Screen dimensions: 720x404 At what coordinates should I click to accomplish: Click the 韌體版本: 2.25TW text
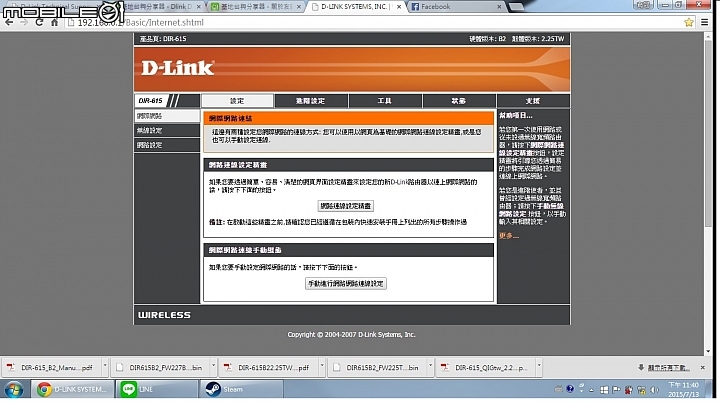pyautogui.click(x=538, y=39)
